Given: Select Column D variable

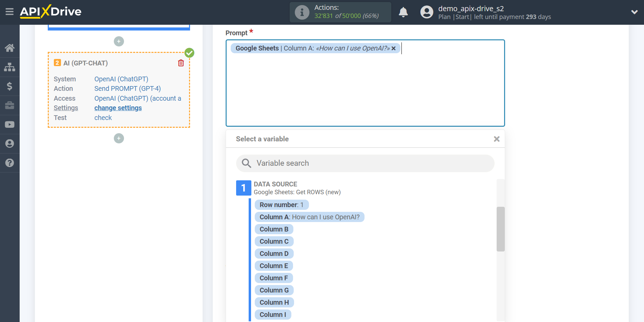Looking at the screenshot, I should (x=274, y=254).
